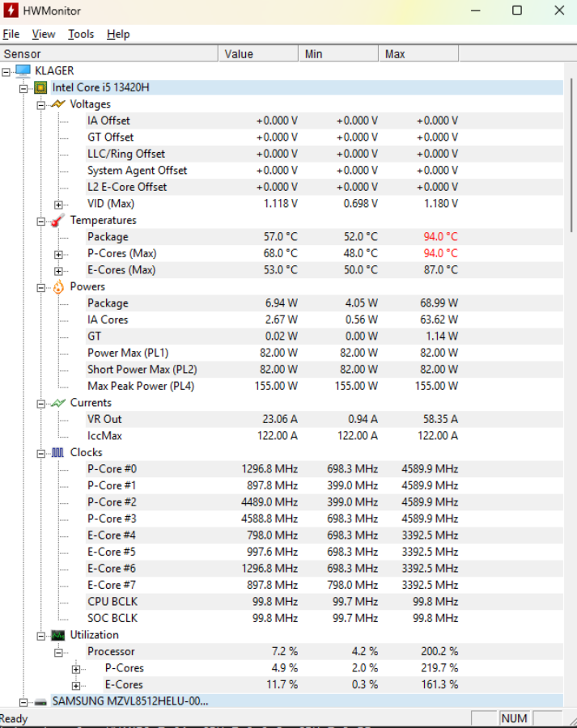
Task: Select the CPU BCLK row
Action: [x=325, y=602]
